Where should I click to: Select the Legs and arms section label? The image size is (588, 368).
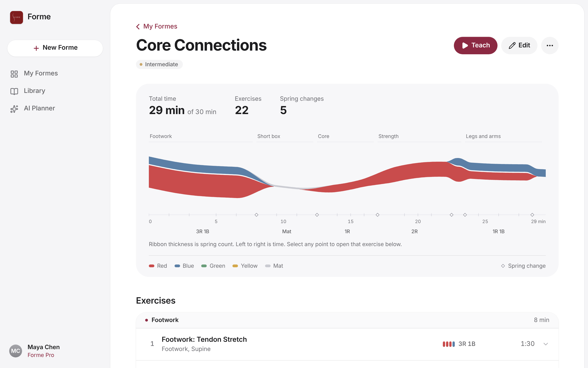483,136
